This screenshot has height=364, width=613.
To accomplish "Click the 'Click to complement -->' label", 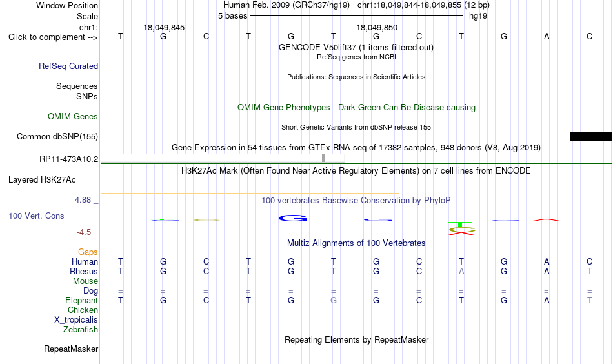I will (x=53, y=37).
